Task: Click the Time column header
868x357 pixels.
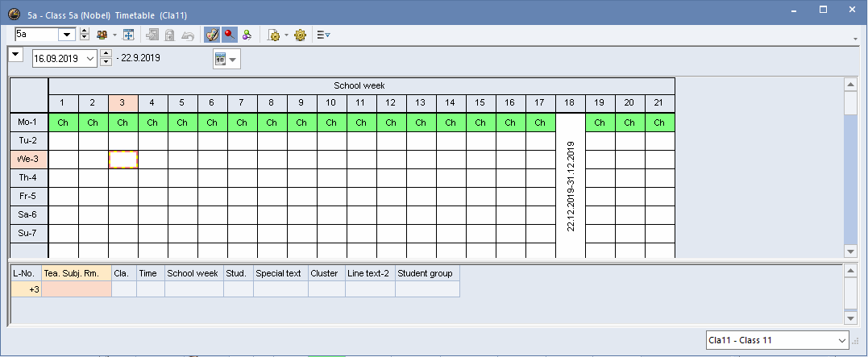Action: [151, 273]
